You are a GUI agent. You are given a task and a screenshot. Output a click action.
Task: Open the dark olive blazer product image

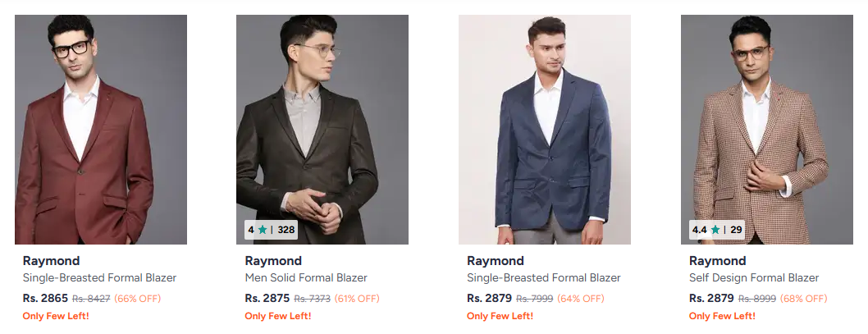point(322,130)
